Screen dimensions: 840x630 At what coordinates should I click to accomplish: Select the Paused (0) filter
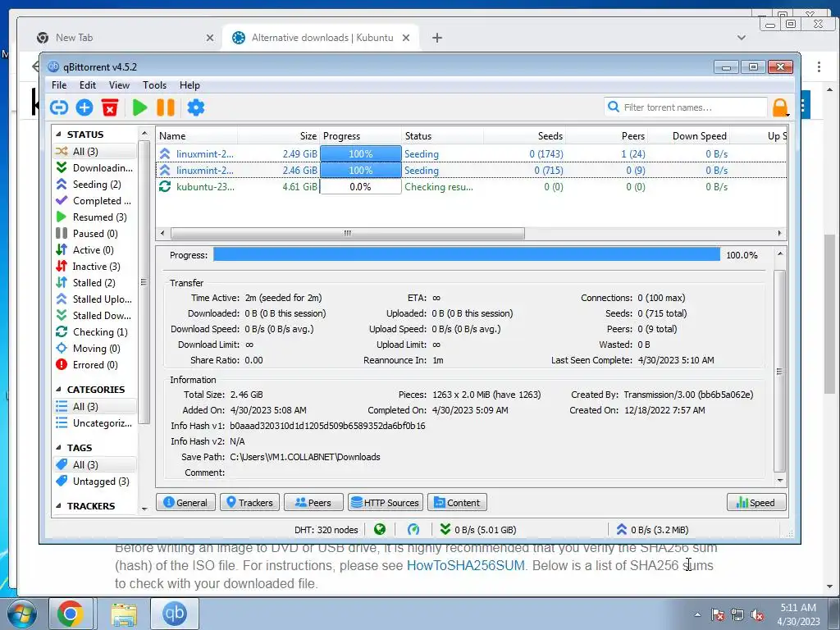click(95, 234)
